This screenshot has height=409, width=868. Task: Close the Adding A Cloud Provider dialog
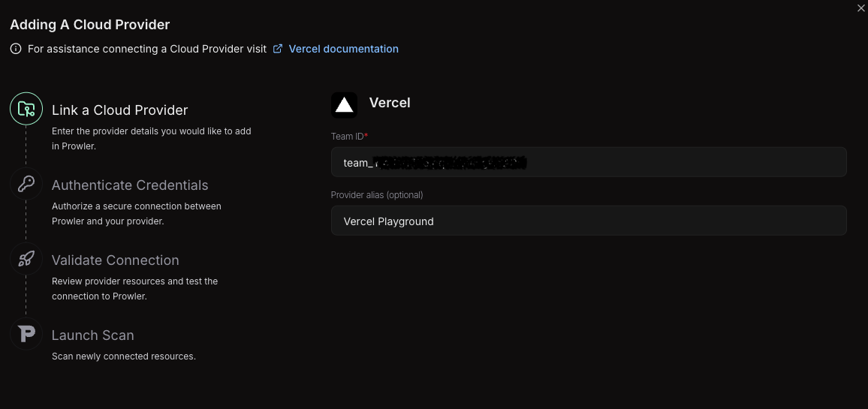click(860, 8)
